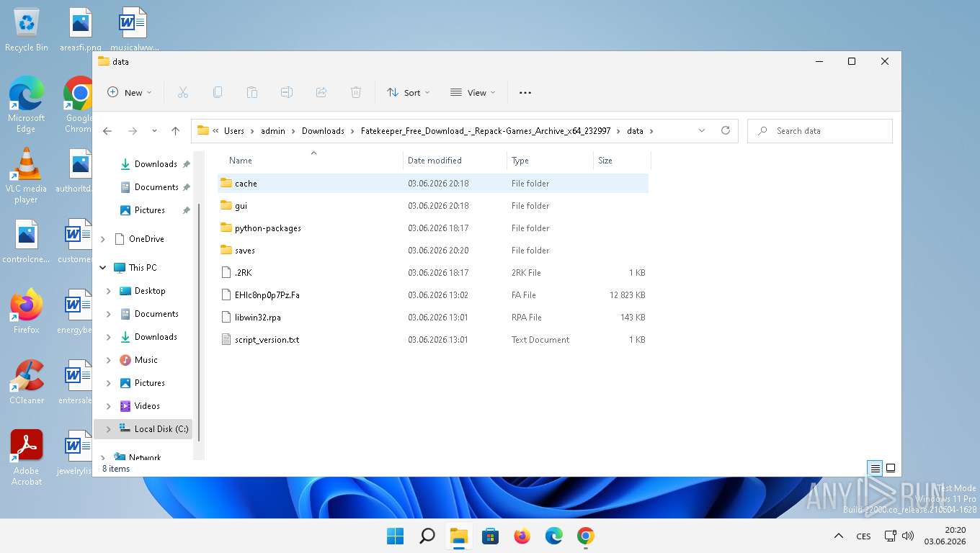Select the EHIc8np0p7Pz.Fa file

[x=433, y=295]
